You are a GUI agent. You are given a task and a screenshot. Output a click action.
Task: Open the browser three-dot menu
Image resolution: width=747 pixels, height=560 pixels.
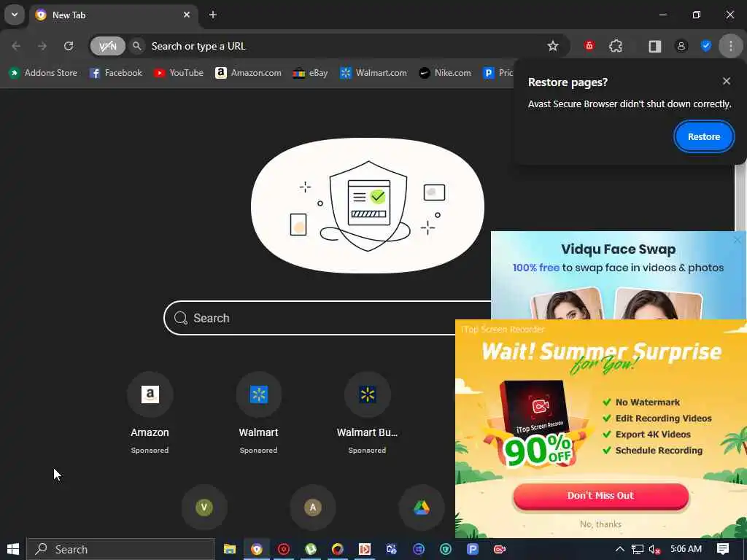coord(731,46)
